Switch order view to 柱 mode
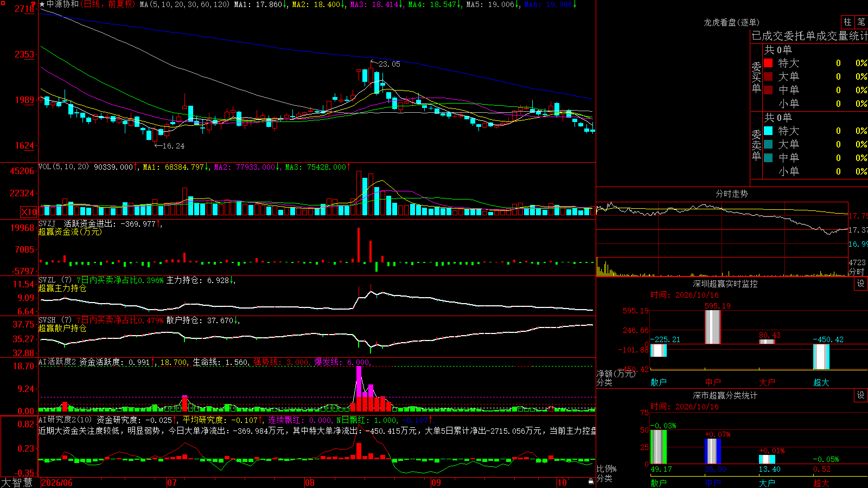Screen dimensions: 868x488 point(847,22)
